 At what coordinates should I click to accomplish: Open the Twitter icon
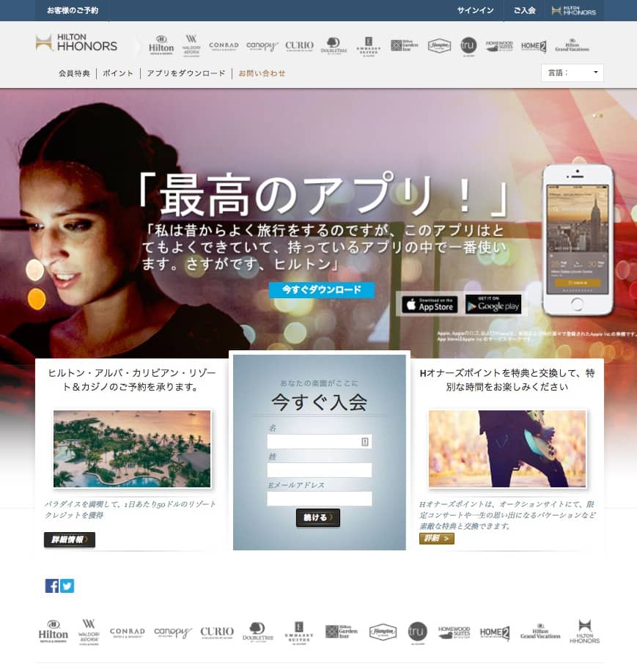tap(67, 586)
